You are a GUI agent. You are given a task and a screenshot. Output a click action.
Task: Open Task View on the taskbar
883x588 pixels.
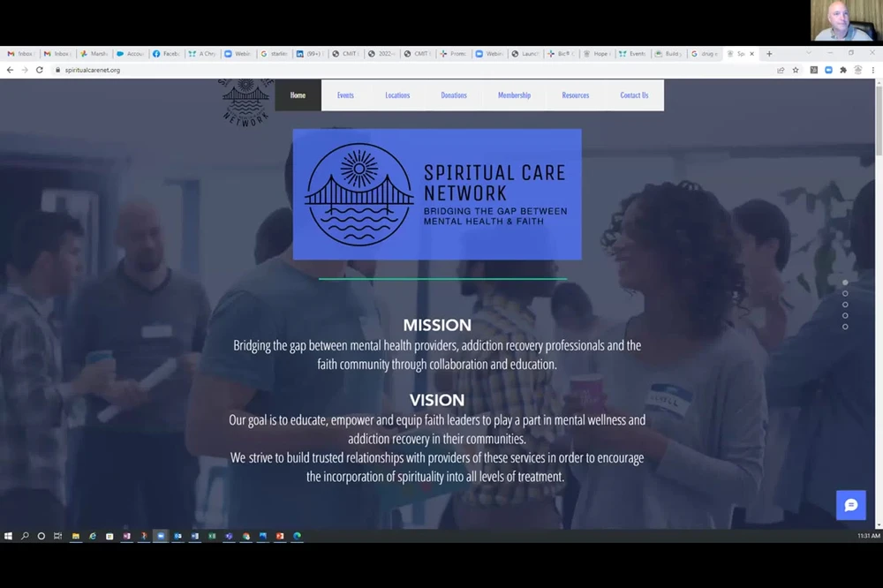(57, 536)
